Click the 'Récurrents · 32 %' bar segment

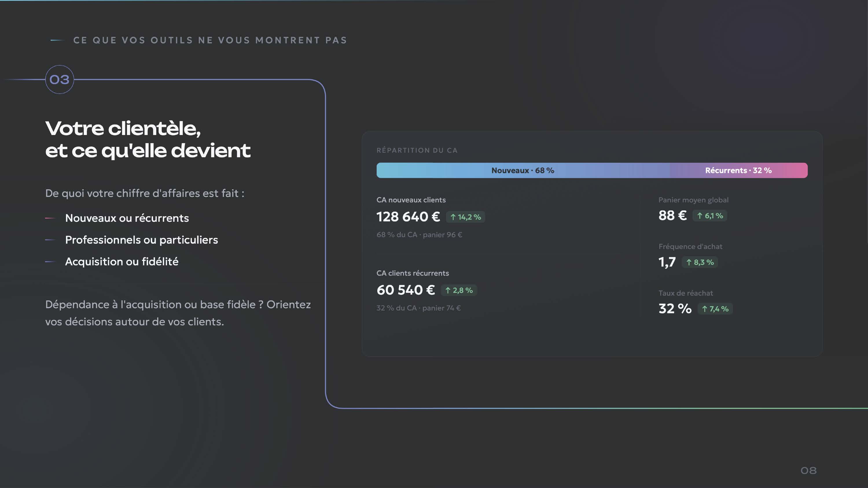[739, 170]
